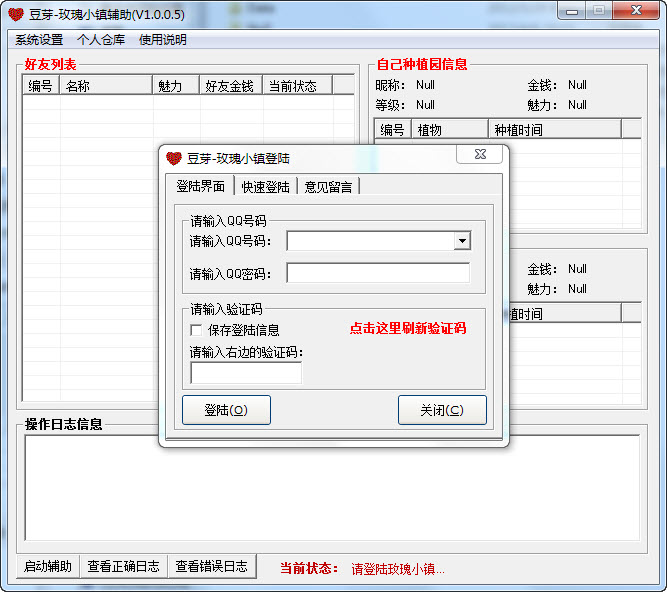The height and width of the screenshot is (592, 667).
Task: Sort friend list by 名称 column
Action: coord(106,85)
